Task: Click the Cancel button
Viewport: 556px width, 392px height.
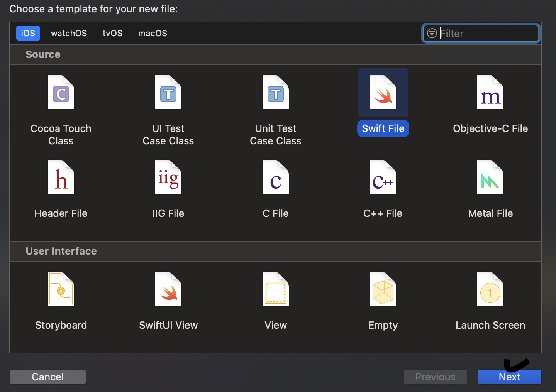Action: pyautogui.click(x=48, y=377)
